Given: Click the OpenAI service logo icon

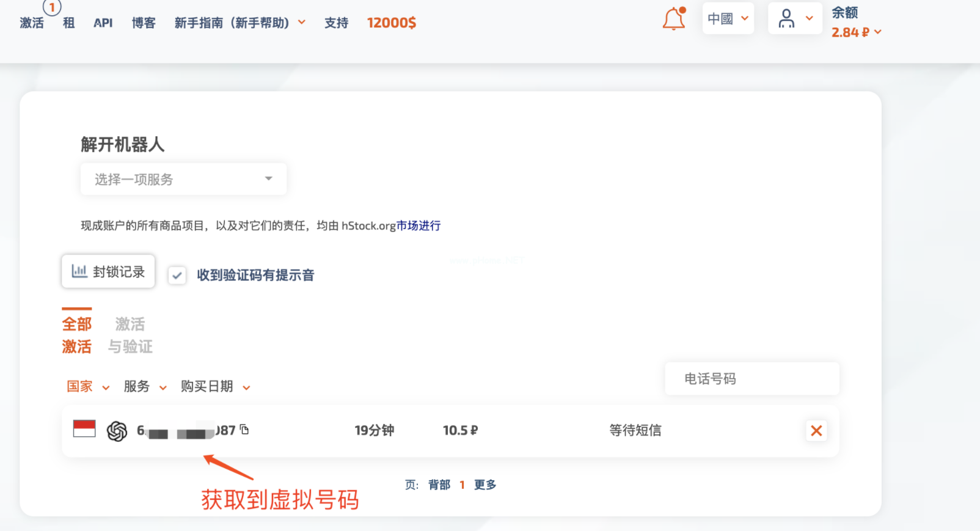Looking at the screenshot, I should (x=117, y=431).
